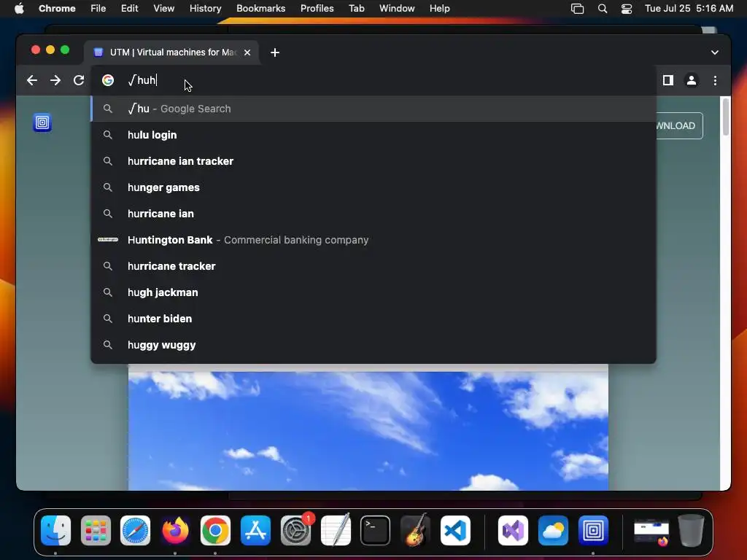747x560 pixels.
Task: Open the Help menu
Action: pos(439,9)
